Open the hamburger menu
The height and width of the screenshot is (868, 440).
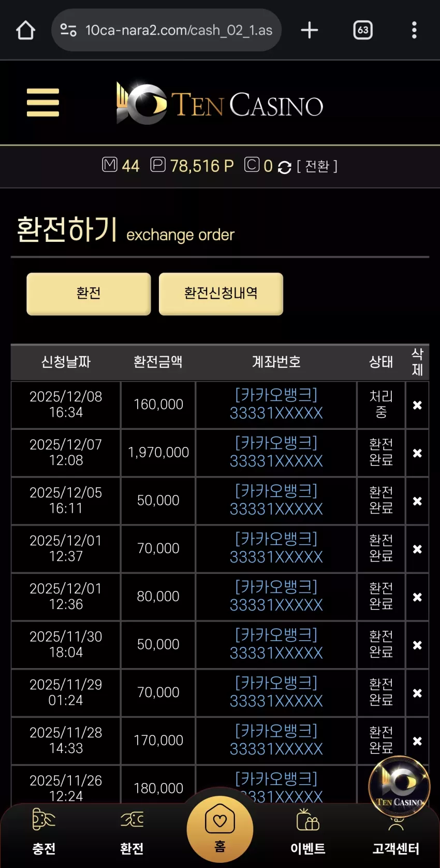pos(43,103)
